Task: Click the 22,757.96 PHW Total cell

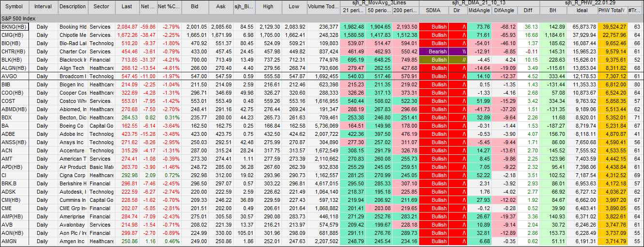Action: click(x=612, y=35)
